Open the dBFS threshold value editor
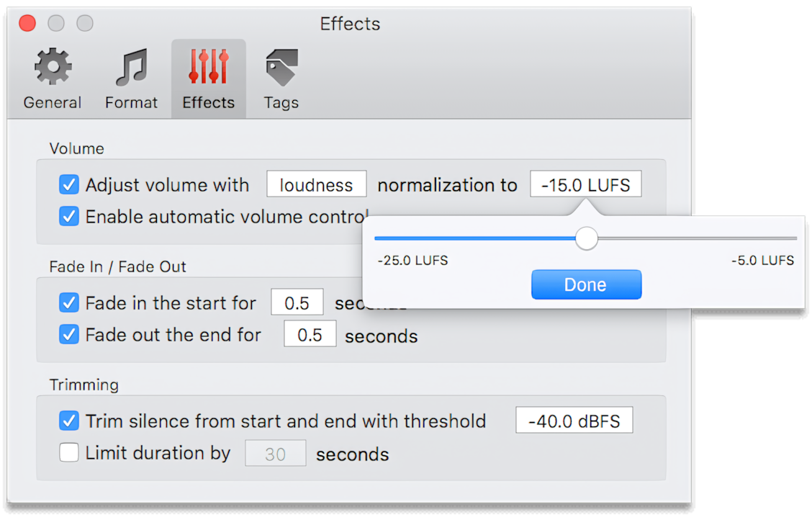This screenshot has width=812, height=517. pos(574,420)
